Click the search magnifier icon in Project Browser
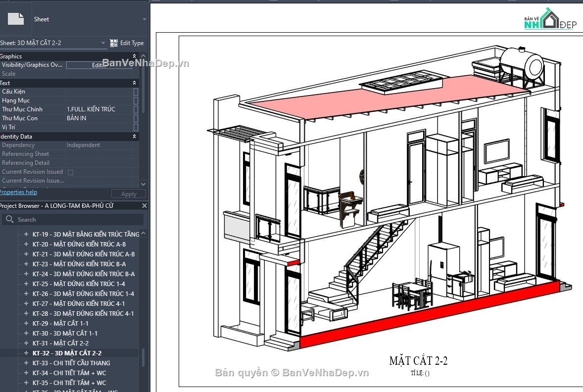Viewport: 583px width, 392px height. [10, 219]
